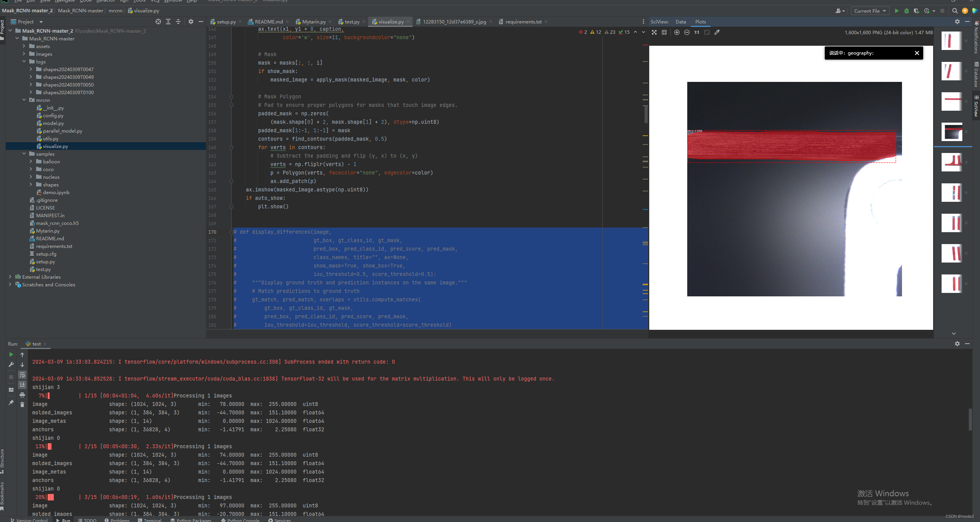Click the print icon in Run console
The height and width of the screenshot is (522, 980).
coord(22,395)
